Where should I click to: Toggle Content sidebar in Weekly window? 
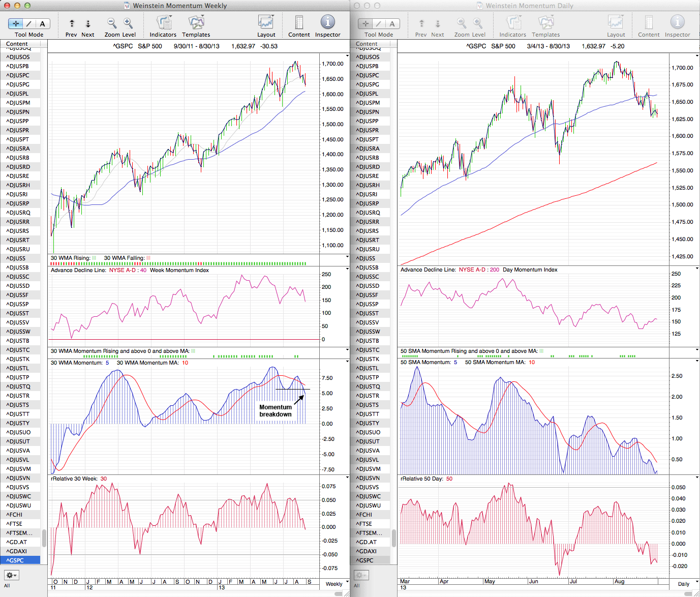(x=299, y=22)
